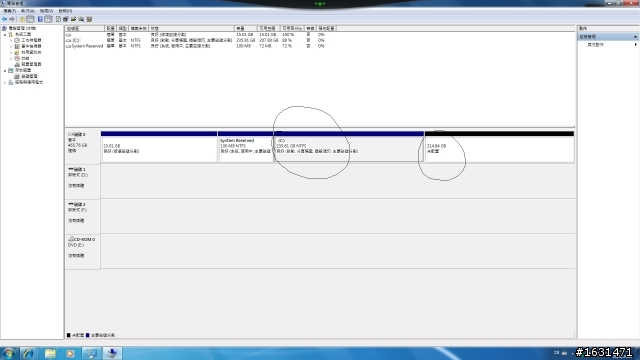Launch Internet Explorer from the taskbar

pyautogui.click(x=28, y=353)
